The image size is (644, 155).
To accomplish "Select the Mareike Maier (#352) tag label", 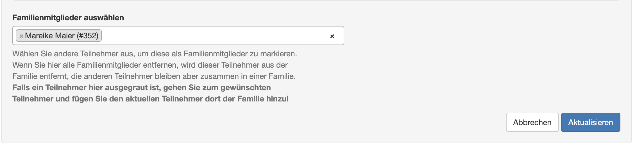I will click(62, 36).
